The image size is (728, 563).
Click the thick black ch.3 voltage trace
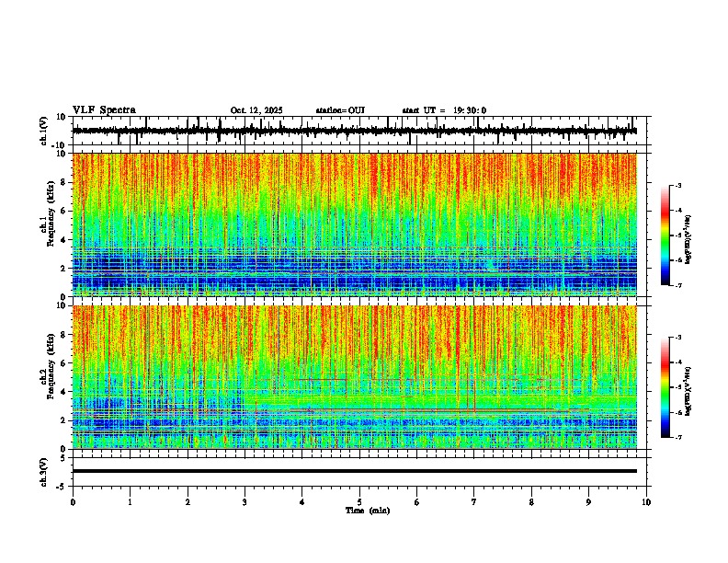(x=355, y=471)
